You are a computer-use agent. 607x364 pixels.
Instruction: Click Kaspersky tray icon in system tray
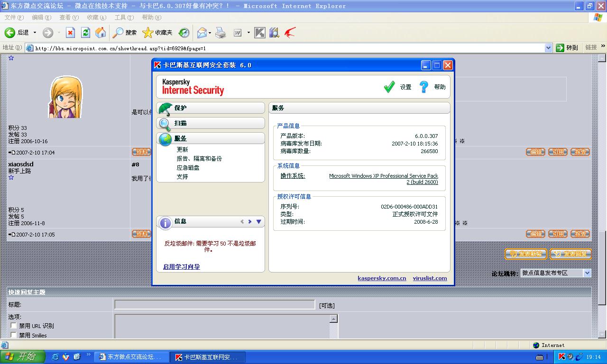562,357
